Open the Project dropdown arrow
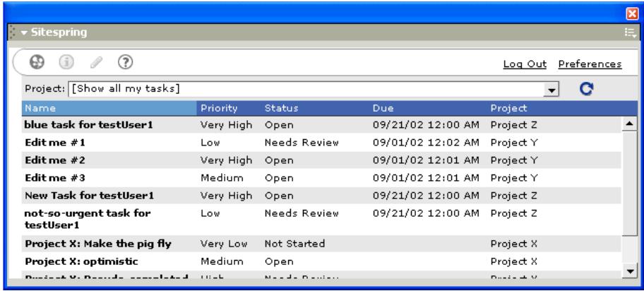The image size is (644, 291). point(551,89)
